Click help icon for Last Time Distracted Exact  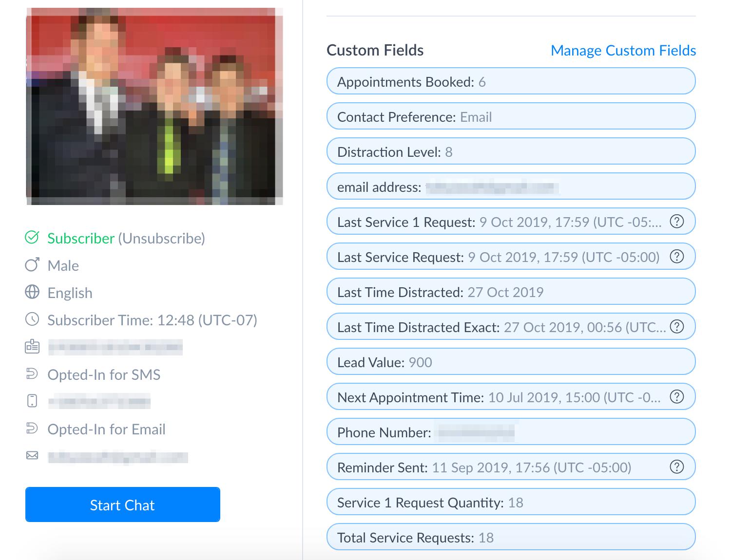[x=677, y=327]
